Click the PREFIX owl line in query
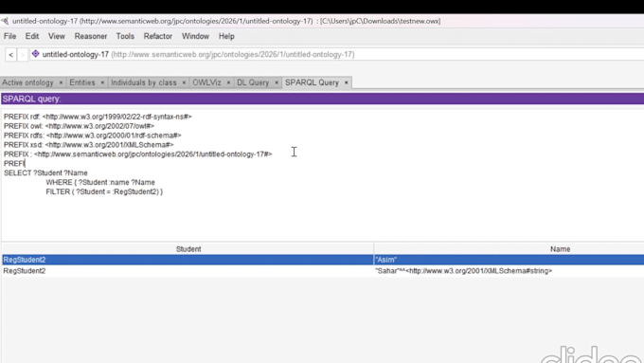Screen dimensions: 644x363 tap(79, 126)
